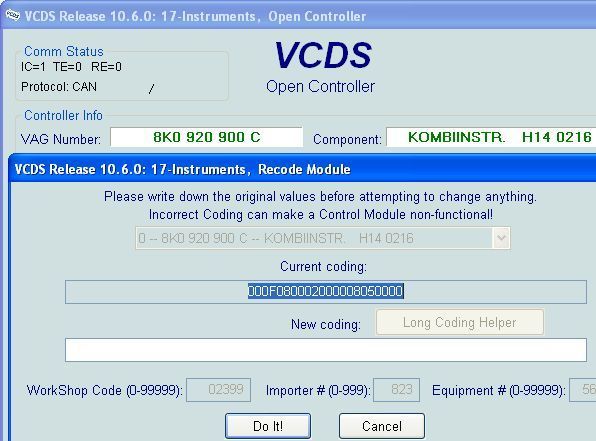The image size is (596, 441).
Task: Click the Comm Status group label
Action: click(x=63, y=51)
